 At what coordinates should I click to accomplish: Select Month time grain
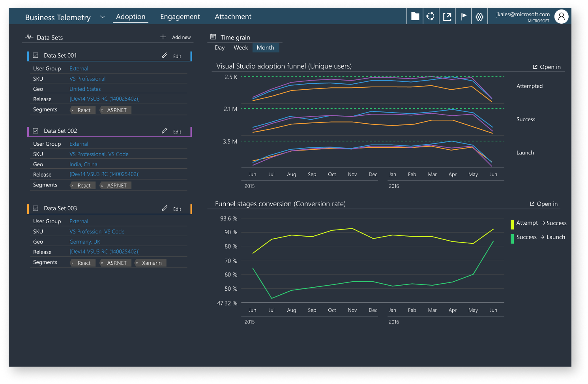point(265,48)
